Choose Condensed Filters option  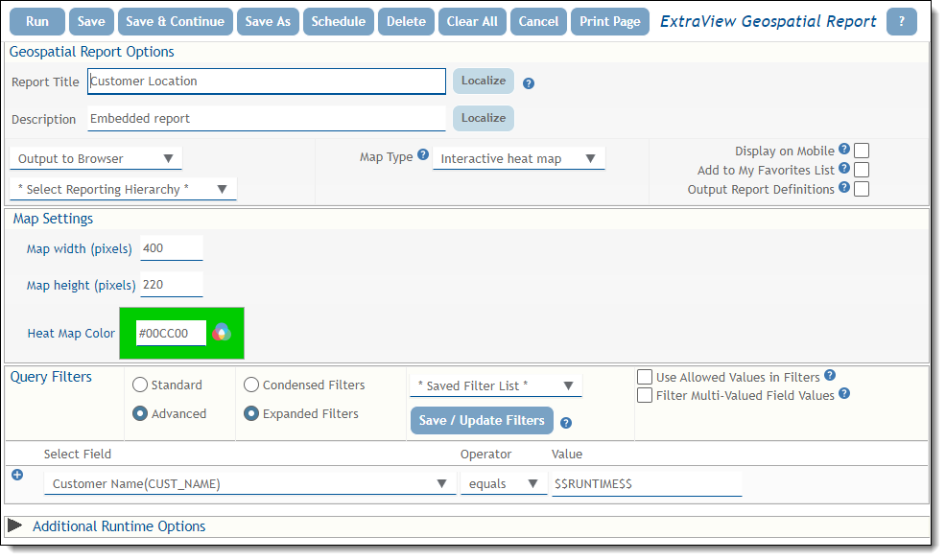[x=251, y=385]
